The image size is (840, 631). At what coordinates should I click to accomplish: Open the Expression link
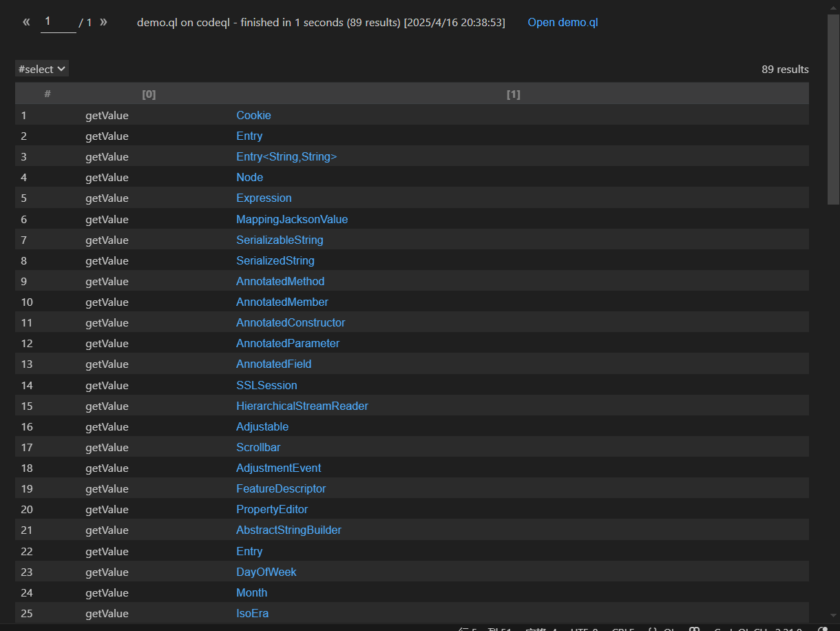264,198
